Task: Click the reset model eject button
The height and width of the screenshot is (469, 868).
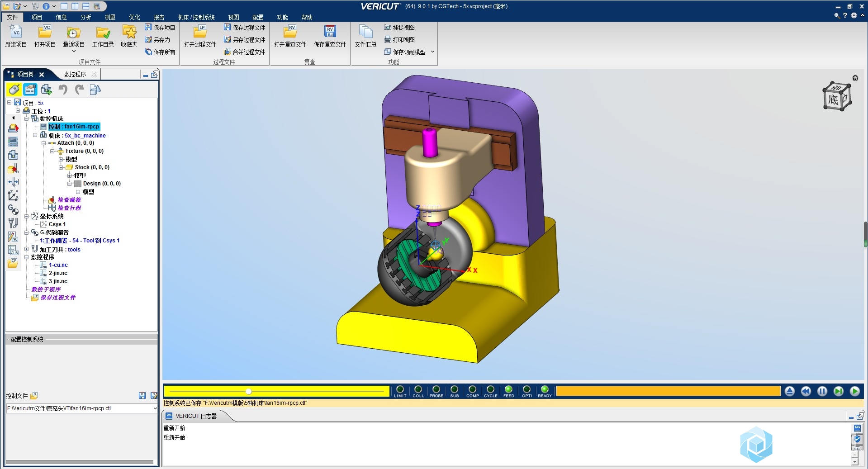Action: pyautogui.click(x=789, y=391)
